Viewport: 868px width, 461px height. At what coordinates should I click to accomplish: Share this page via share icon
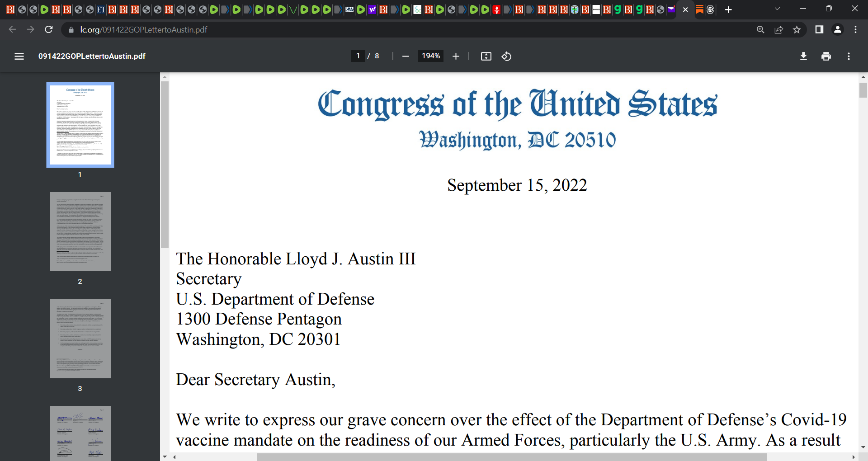tap(778, 29)
